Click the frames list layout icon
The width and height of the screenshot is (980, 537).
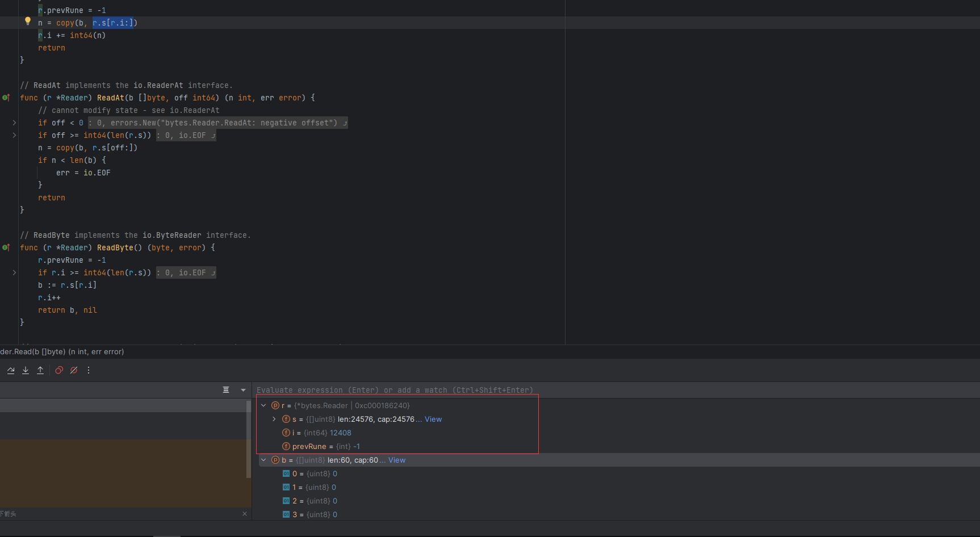coord(226,390)
